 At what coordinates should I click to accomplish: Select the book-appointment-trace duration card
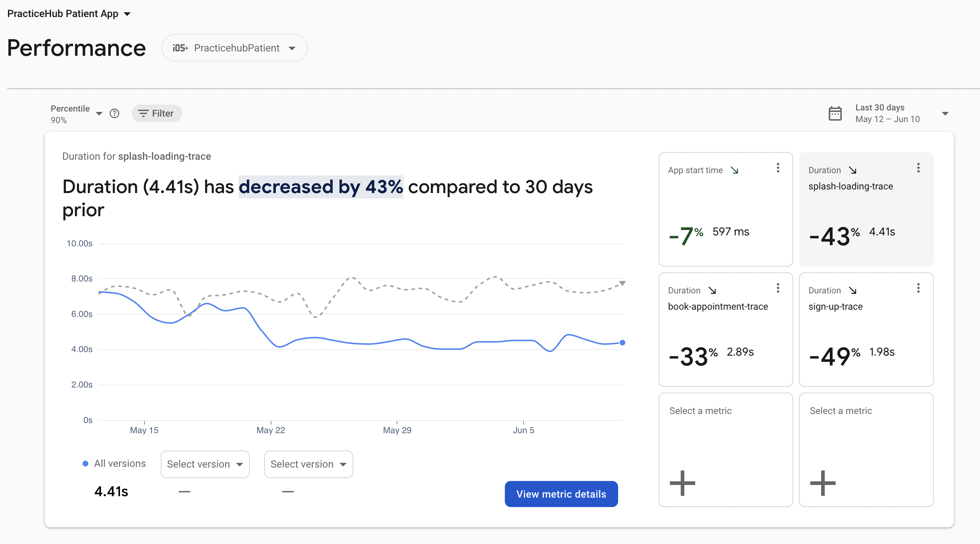(726, 329)
